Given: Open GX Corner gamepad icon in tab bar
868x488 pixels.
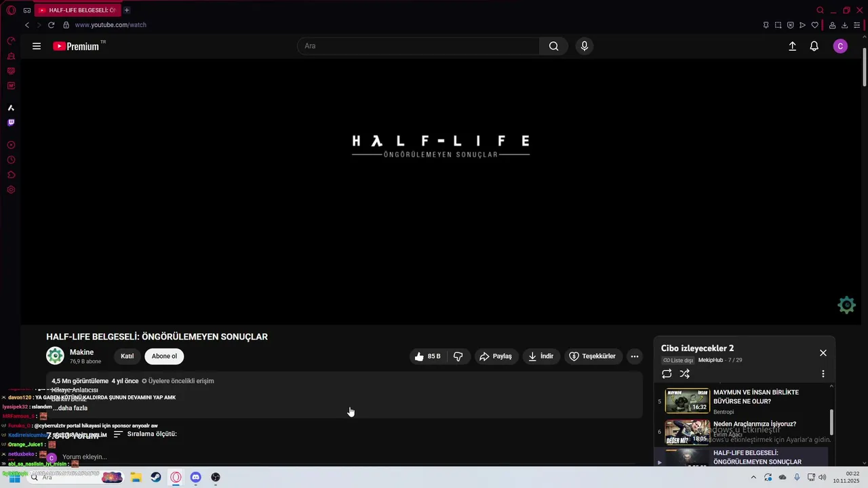Looking at the screenshot, I should pyautogui.click(x=26, y=10).
